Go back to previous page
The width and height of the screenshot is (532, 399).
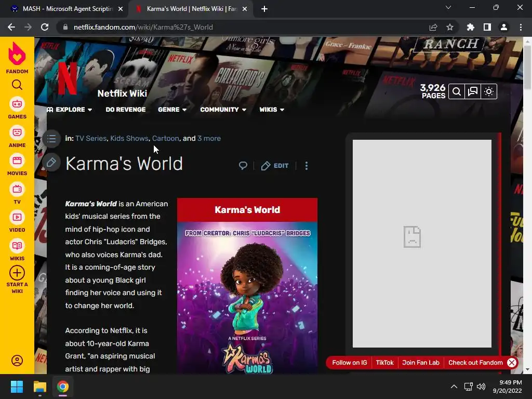click(11, 27)
